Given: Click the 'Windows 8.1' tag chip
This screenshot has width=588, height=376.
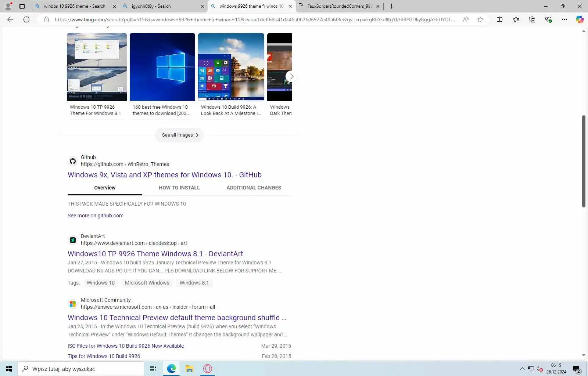Looking at the screenshot, I should point(194,283).
